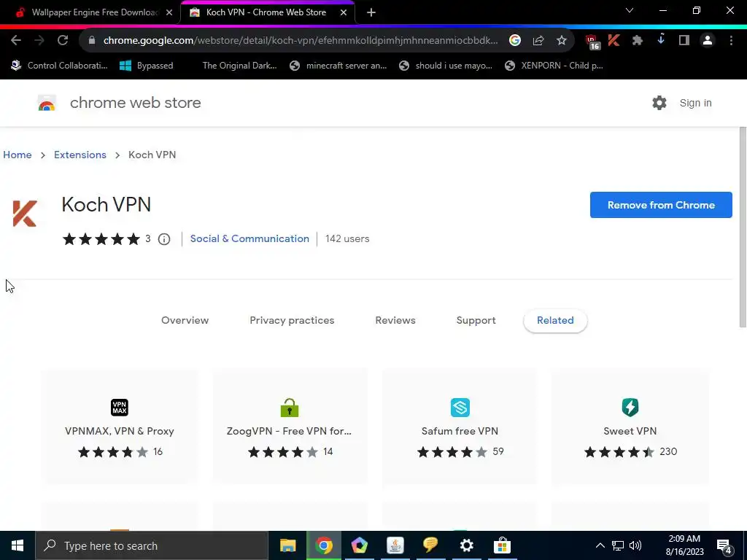747x560 pixels.
Task: Click the Koch VPN K logo
Action: click(25, 214)
